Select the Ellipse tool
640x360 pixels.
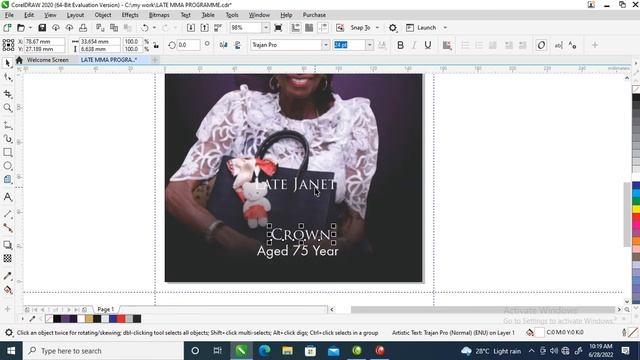click(x=7, y=166)
